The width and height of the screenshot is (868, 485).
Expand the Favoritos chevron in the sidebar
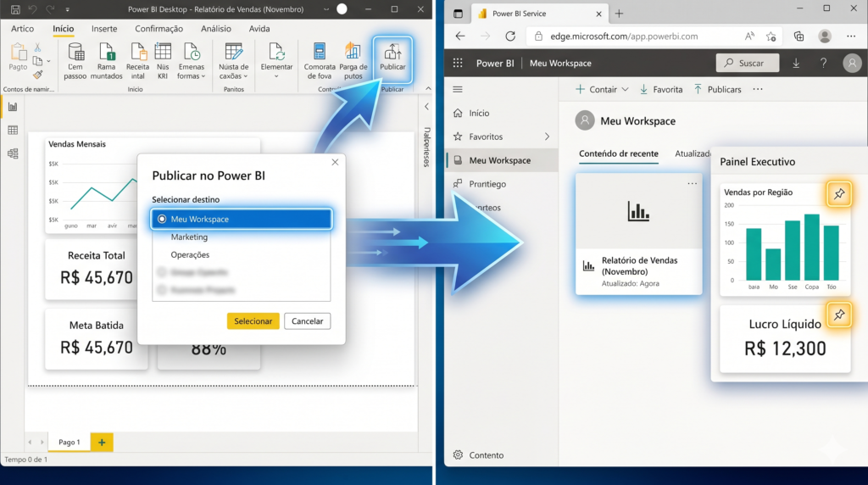[x=547, y=137]
